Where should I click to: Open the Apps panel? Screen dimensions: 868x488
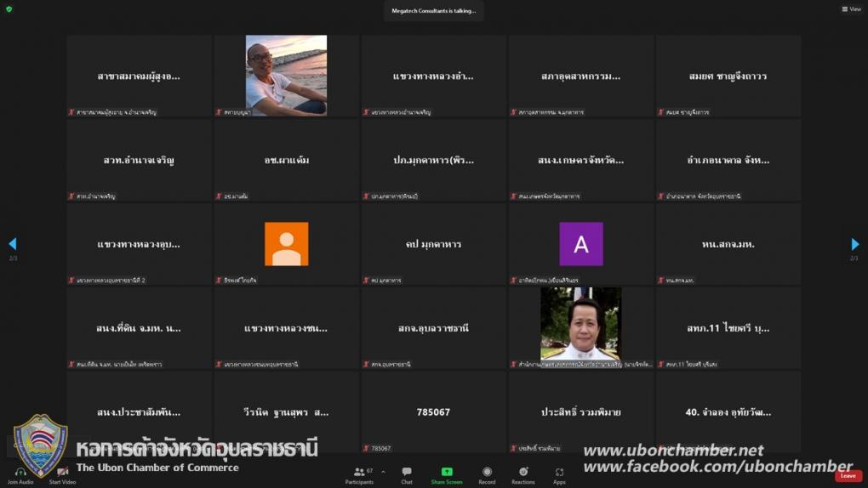point(559,474)
